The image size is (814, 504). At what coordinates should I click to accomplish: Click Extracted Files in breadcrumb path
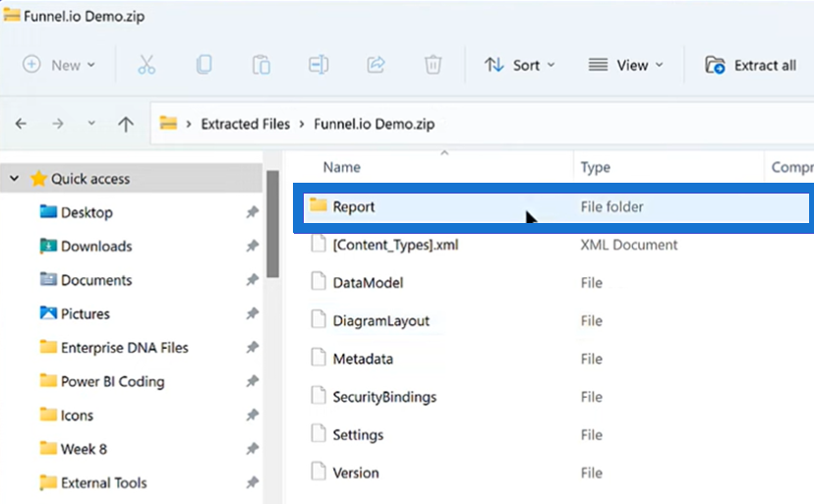[x=245, y=124]
